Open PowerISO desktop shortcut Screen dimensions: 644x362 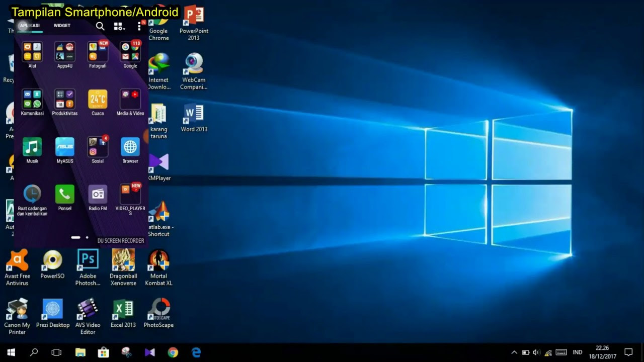[x=52, y=264]
